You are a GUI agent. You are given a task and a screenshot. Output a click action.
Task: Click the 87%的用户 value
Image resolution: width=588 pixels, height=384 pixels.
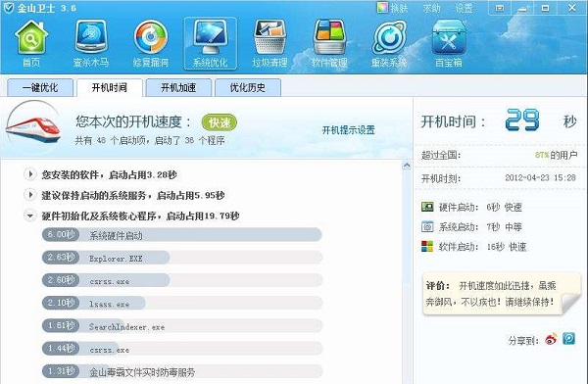[x=556, y=155]
